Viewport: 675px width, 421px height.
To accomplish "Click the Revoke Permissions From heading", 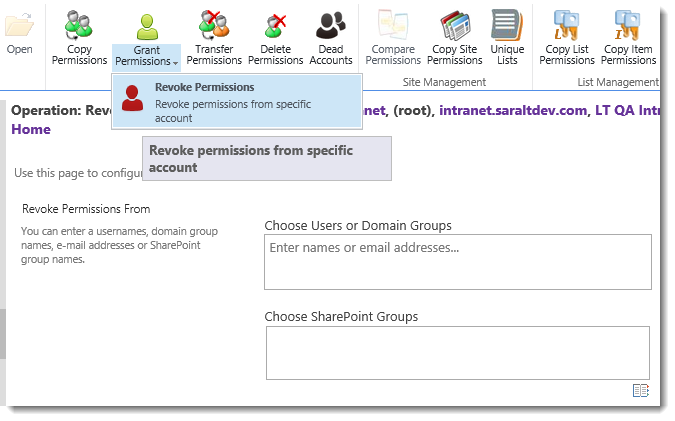I will [86, 209].
